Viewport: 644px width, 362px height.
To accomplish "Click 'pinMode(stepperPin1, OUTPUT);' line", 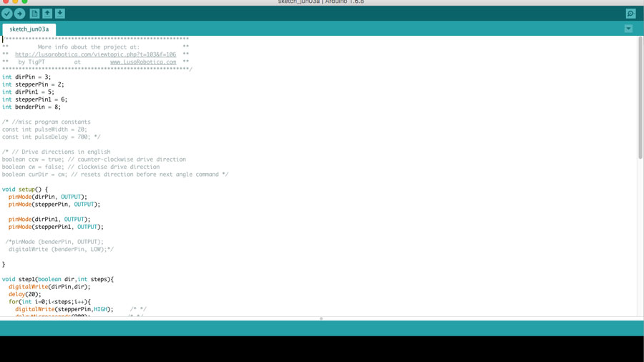I will click(x=56, y=227).
